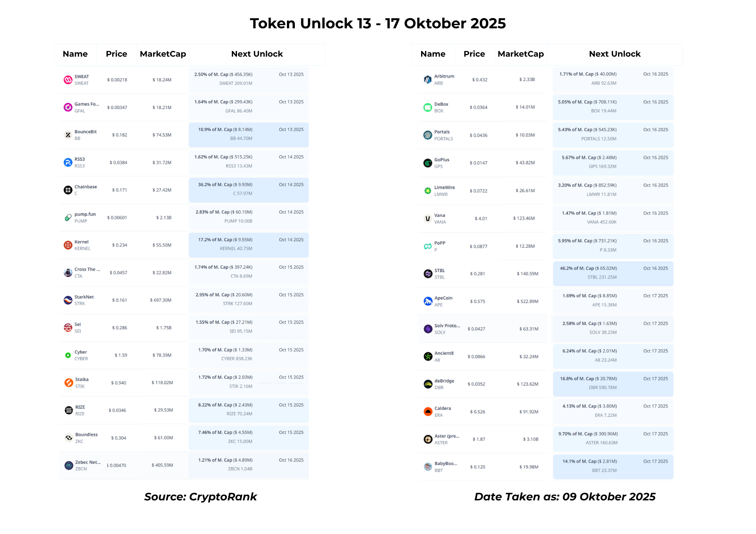Click the left table's MarketCap column header

(x=163, y=54)
